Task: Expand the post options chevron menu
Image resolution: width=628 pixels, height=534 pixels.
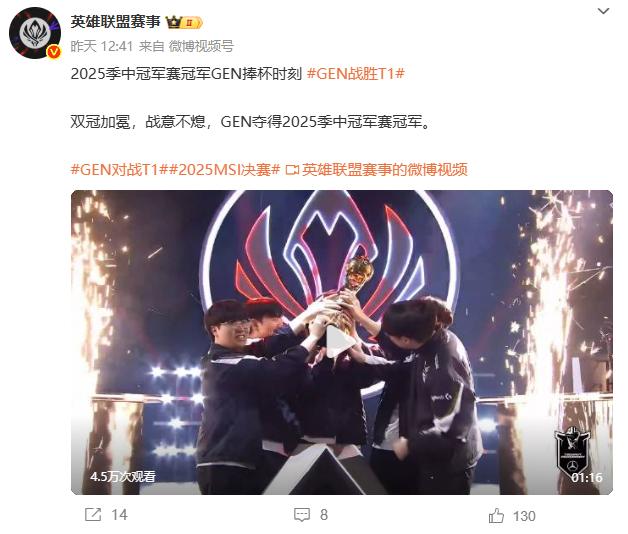Action: pos(603,11)
